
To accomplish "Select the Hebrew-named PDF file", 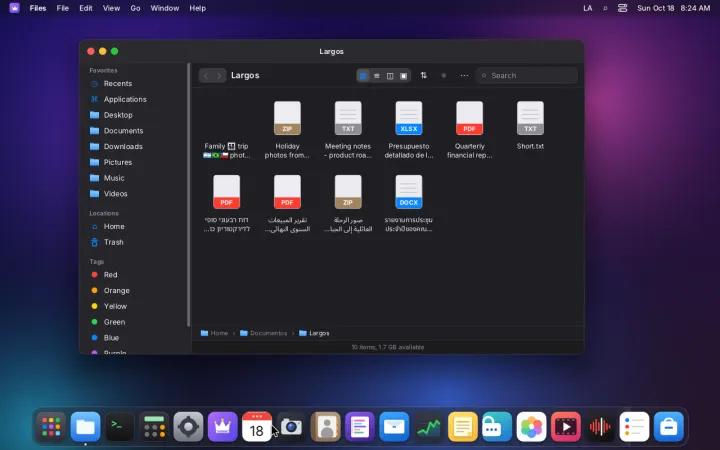I will (x=226, y=203).
